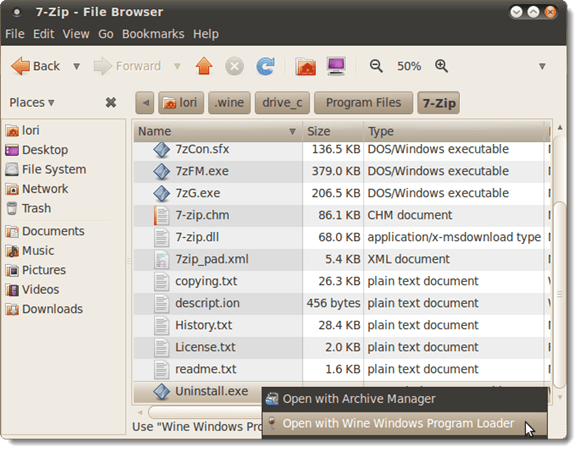Open File System in Places sidebar
Screen dimensions: 580x452
[x=46, y=170]
